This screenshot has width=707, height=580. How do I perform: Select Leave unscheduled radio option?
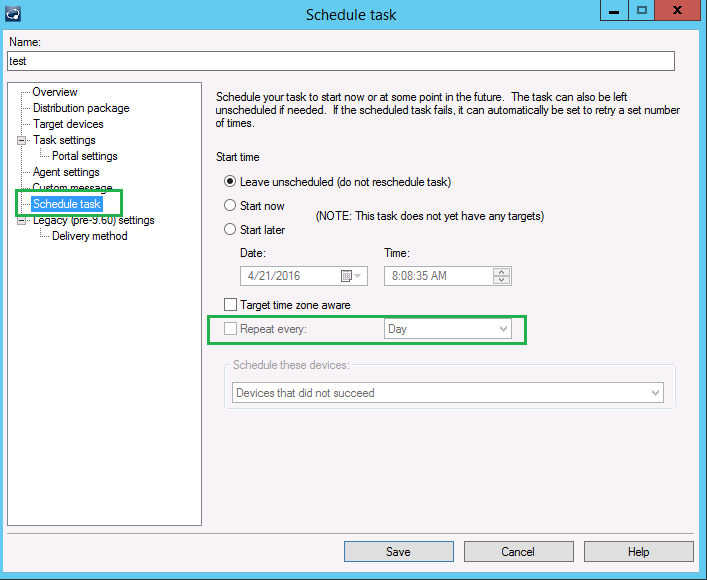click(x=231, y=182)
